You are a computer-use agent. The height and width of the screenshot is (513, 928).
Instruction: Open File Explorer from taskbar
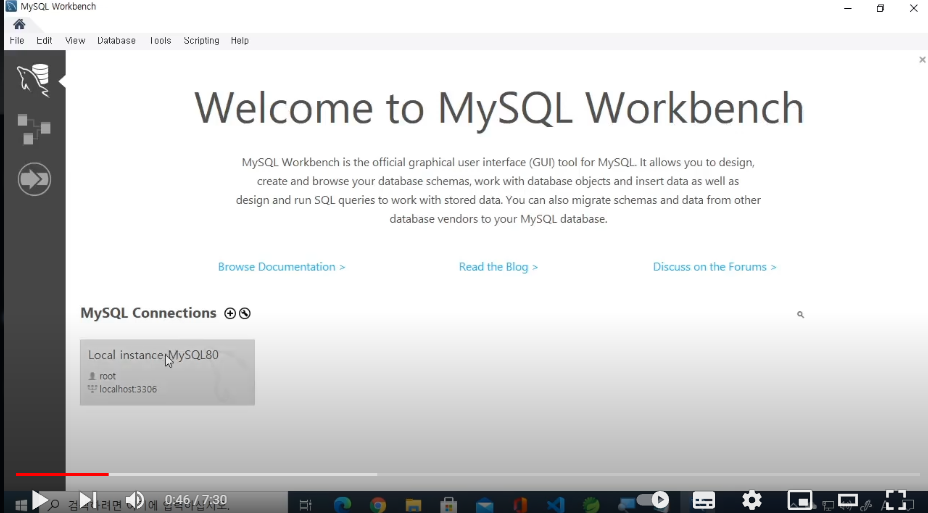pyautogui.click(x=413, y=505)
